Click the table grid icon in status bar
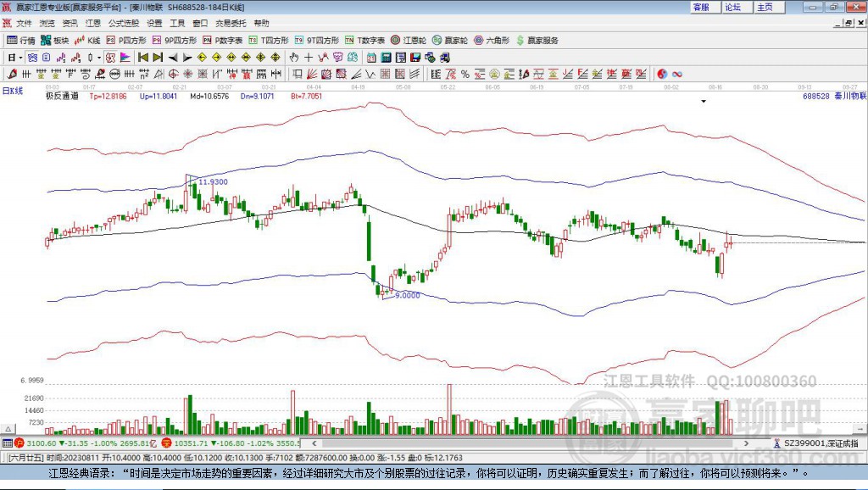The width and height of the screenshot is (868, 490). point(7,443)
